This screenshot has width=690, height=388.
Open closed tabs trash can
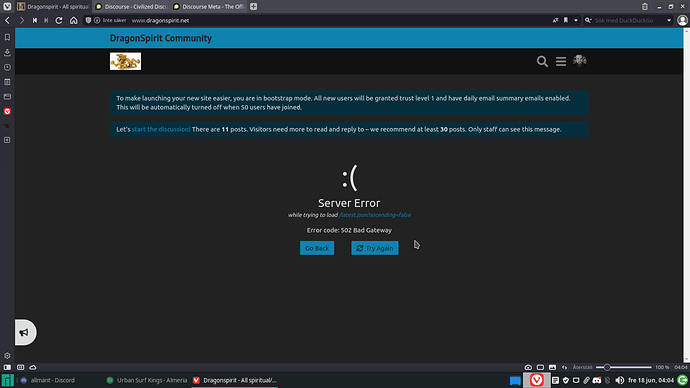(645, 7)
